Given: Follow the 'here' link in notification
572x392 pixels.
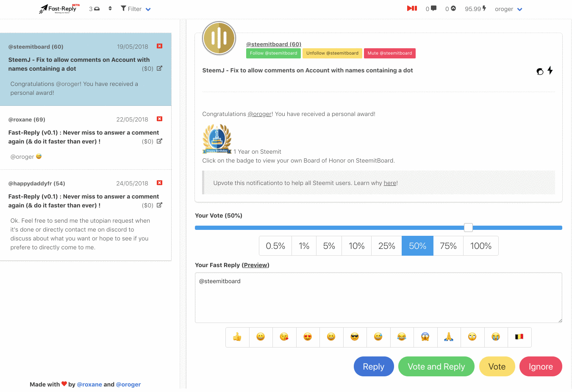Looking at the screenshot, I should [x=390, y=183].
